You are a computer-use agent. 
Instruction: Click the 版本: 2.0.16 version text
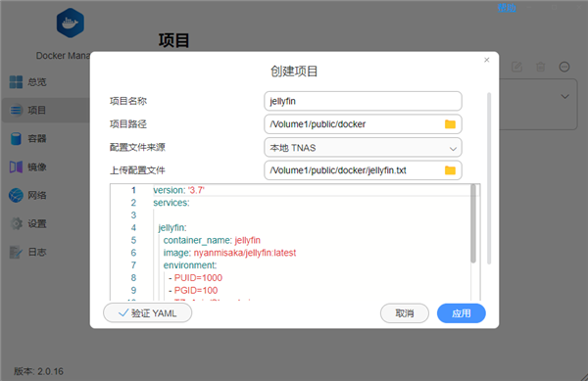coord(38,371)
